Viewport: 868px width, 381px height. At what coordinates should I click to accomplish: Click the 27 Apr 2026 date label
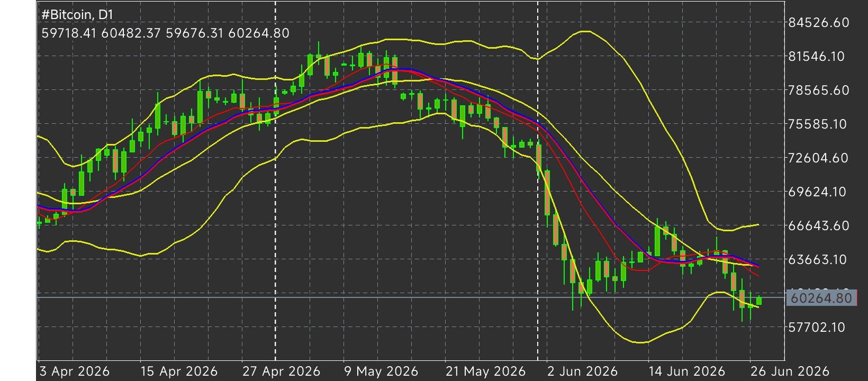tap(281, 371)
